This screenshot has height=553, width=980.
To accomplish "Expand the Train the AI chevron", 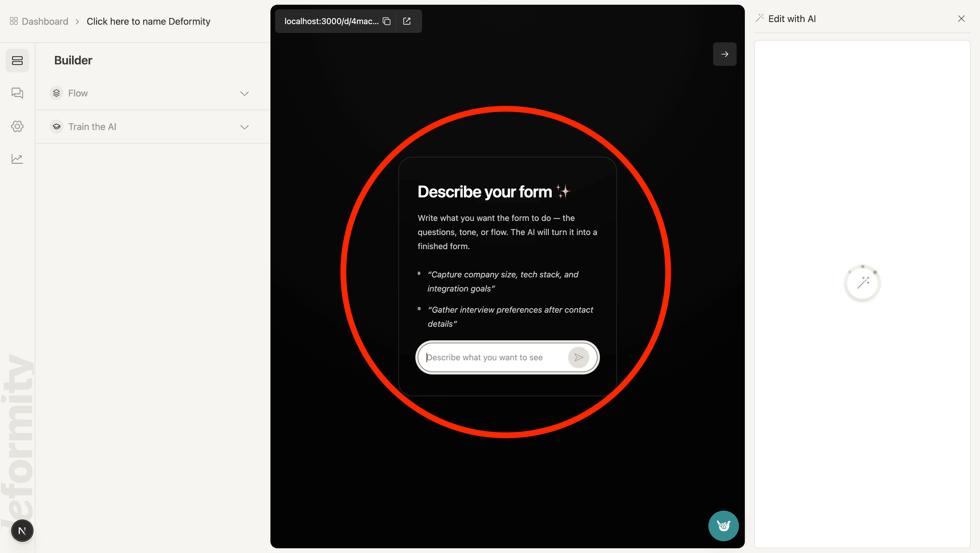I will (245, 127).
